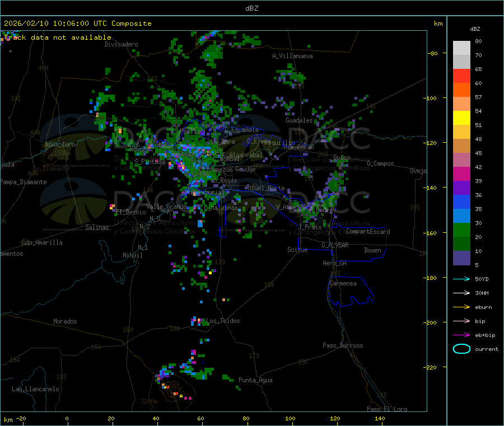Select the 42 dBZ magenta legend swatch

click(x=461, y=174)
